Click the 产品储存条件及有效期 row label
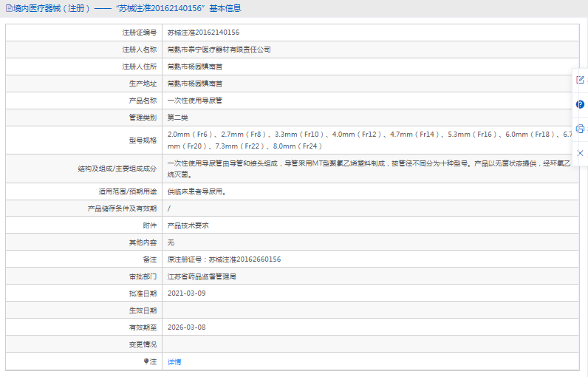This screenshot has width=588, height=377. (122, 208)
